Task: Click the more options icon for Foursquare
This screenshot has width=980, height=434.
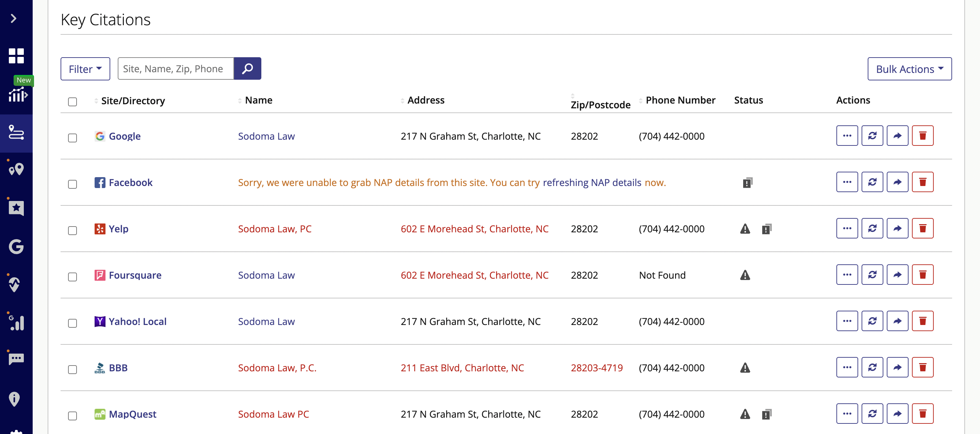Action: click(848, 275)
